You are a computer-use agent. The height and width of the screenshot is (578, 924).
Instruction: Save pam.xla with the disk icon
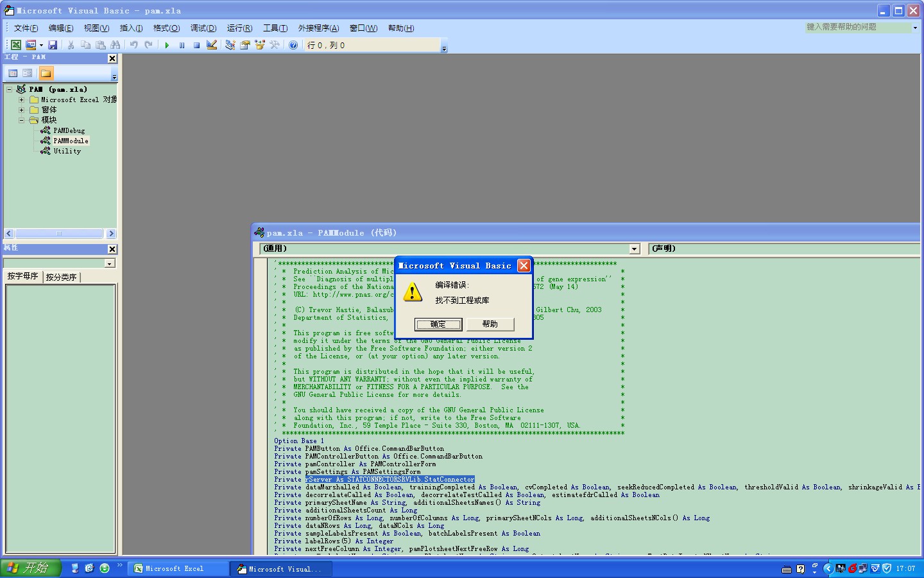(x=53, y=45)
